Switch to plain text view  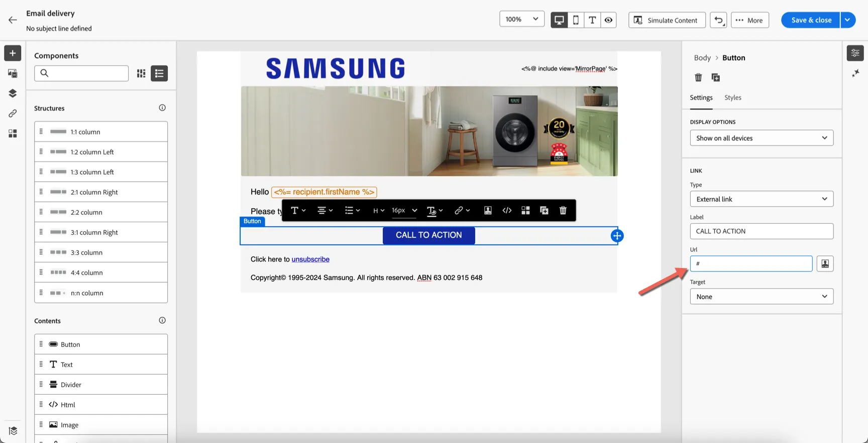(592, 20)
